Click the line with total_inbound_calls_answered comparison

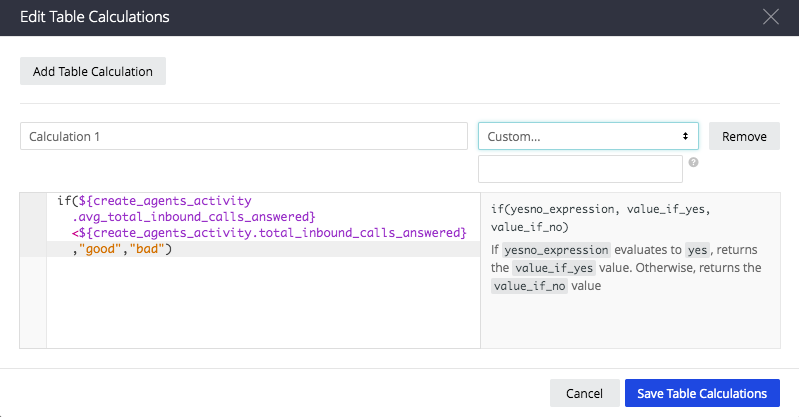tap(269, 233)
